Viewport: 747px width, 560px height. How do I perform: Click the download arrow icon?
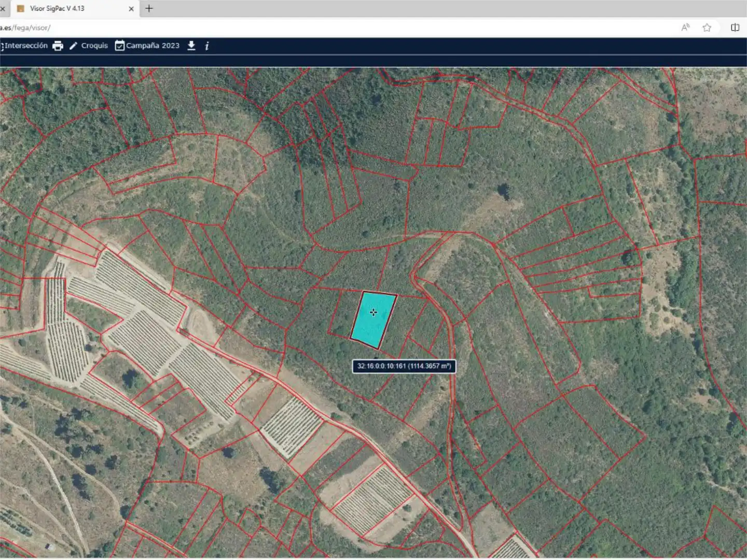coord(191,46)
